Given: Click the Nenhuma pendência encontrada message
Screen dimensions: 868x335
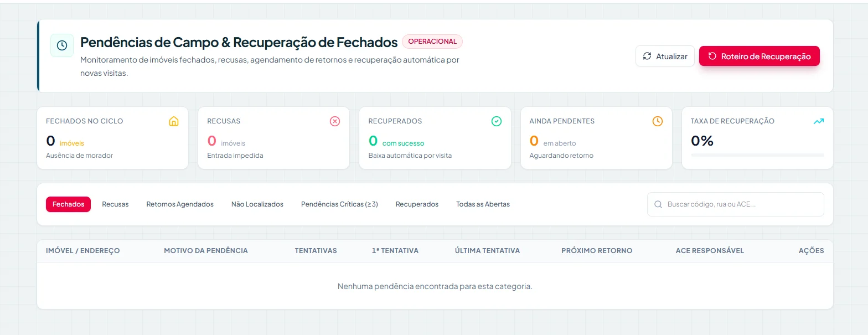Looking at the screenshot, I should click(x=435, y=286).
